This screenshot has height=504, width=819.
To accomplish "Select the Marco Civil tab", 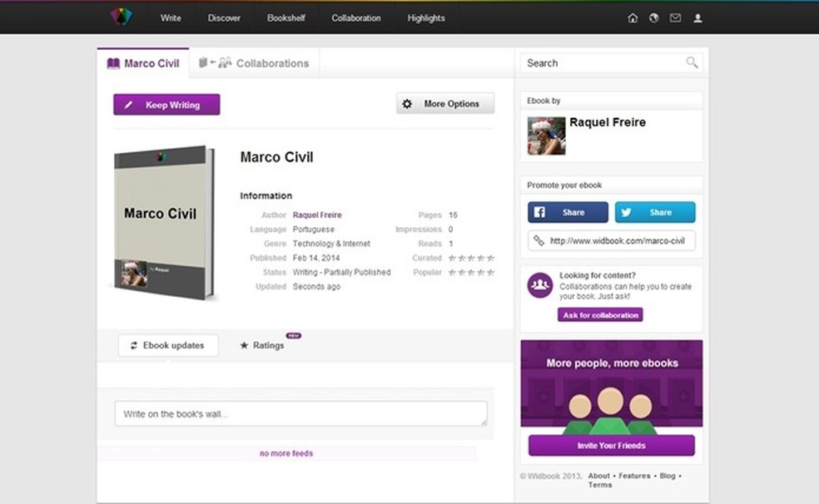I will 143,63.
